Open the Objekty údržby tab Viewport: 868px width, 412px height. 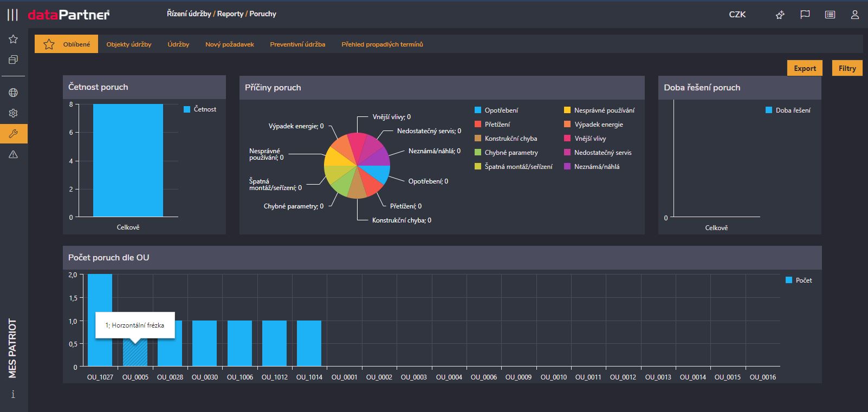pos(129,44)
